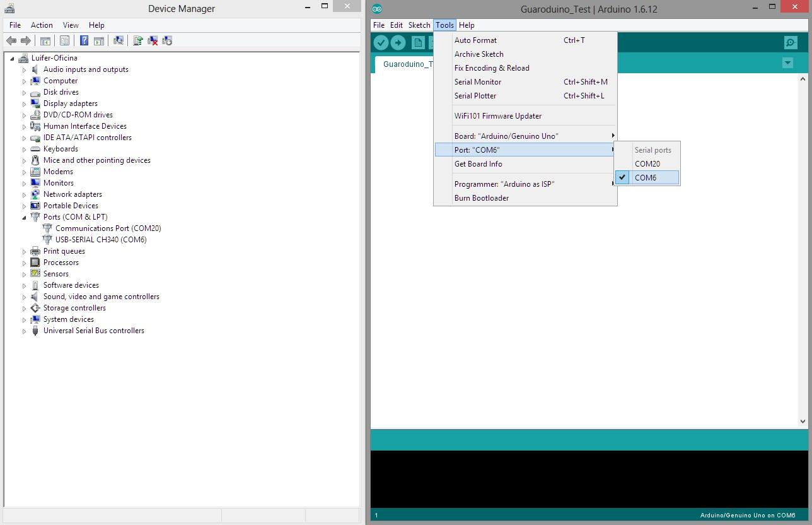Click the editor vertical scrollbar
This screenshot has width=812, height=525.
[x=803, y=252]
